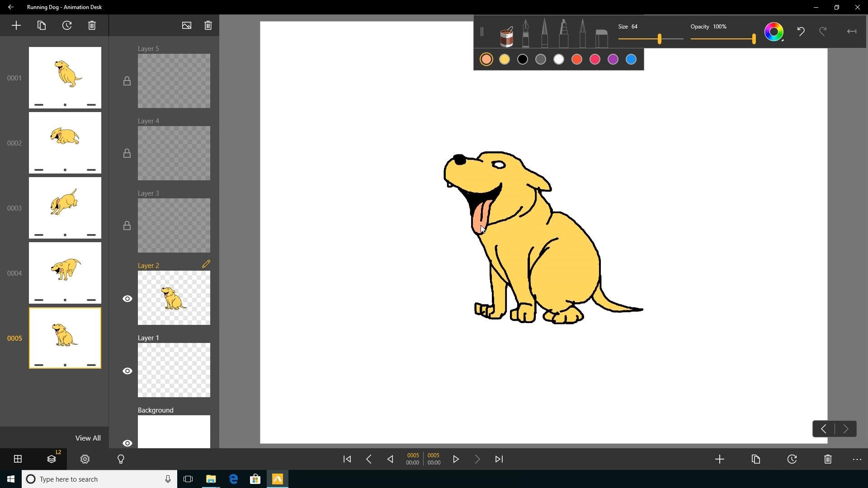Toggle the lock on Layer 5
The image size is (868, 488).
click(127, 81)
